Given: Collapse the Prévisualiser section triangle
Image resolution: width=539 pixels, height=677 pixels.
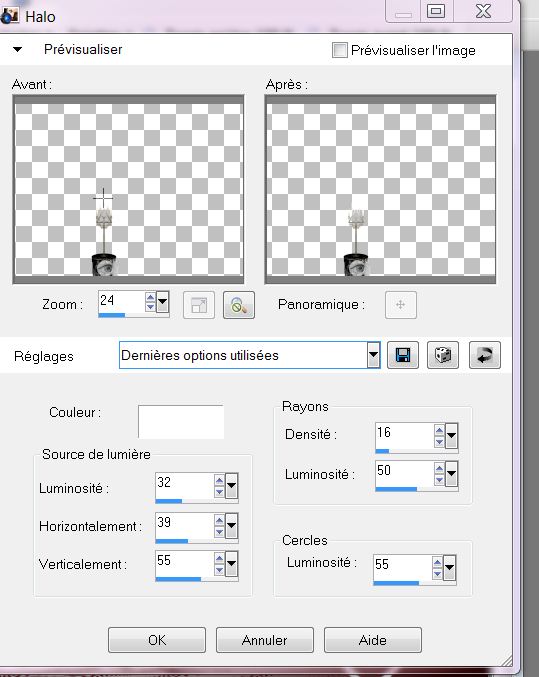Looking at the screenshot, I should coord(17,49).
